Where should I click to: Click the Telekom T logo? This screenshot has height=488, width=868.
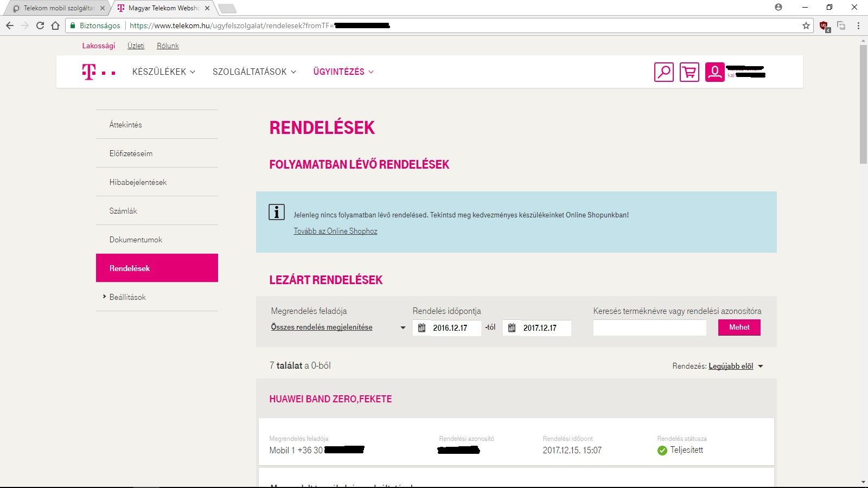(99, 72)
